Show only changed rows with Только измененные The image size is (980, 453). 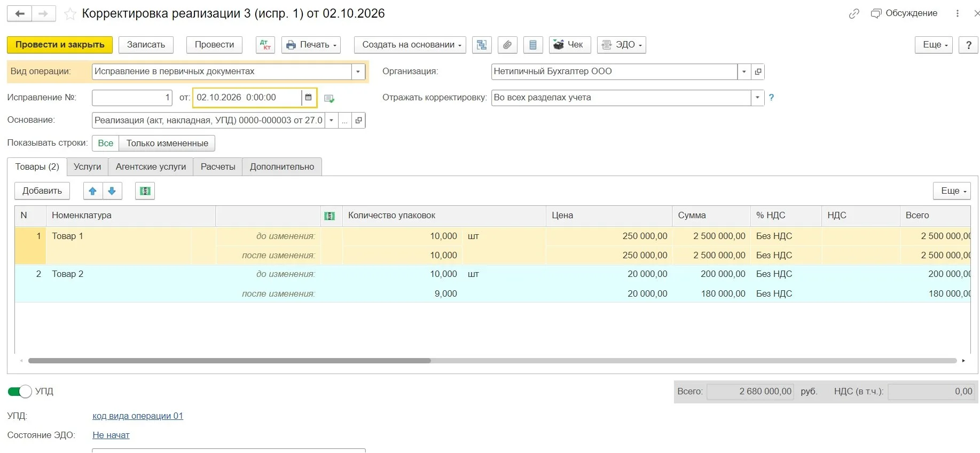click(x=167, y=144)
